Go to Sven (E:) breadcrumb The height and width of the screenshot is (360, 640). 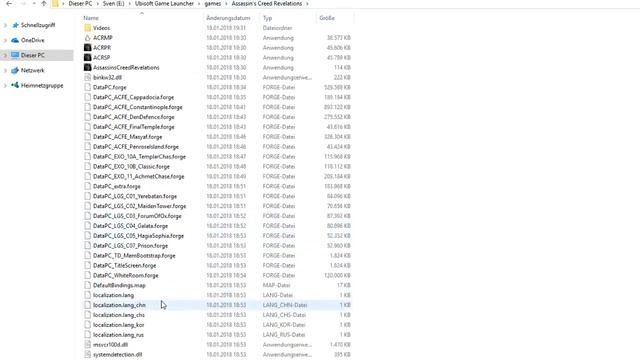pyautogui.click(x=113, y=4)
